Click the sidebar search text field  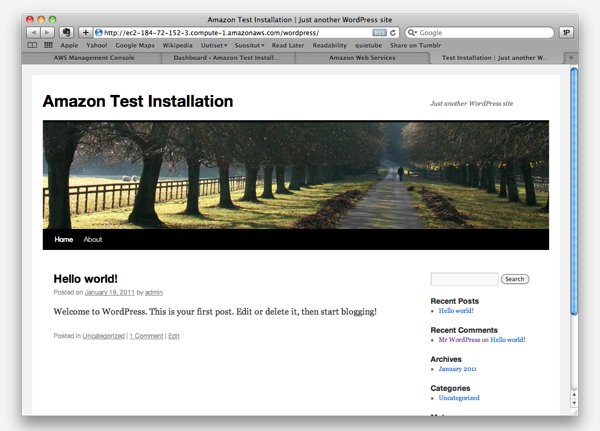pyautogui.click(x=464, y=279)
